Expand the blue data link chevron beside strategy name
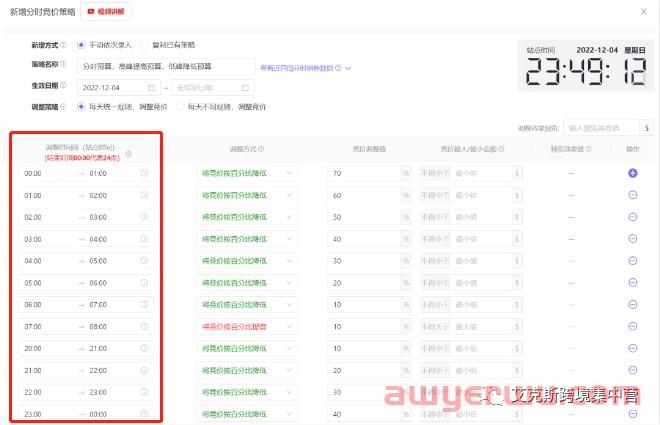This screenshot has height=425, width=660. 348,68
